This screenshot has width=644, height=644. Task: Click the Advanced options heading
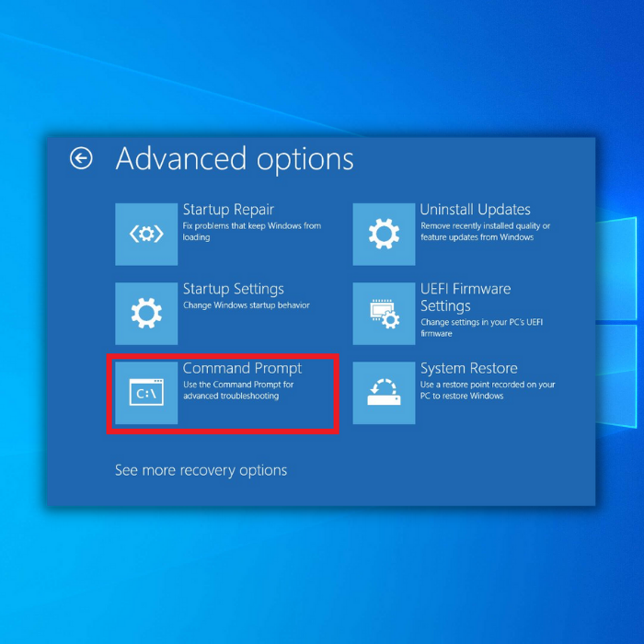[x=235, y=159]
